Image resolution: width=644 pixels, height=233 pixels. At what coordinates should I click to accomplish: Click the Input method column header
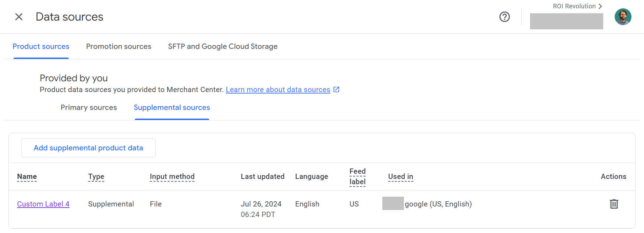pos(172,176)
